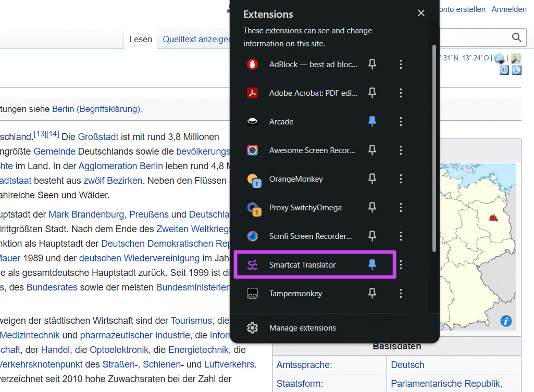The height and width of the screenshot is (392, 534).
Task: Open Scrnli Screen Recorder options menu
Action: 401,236
